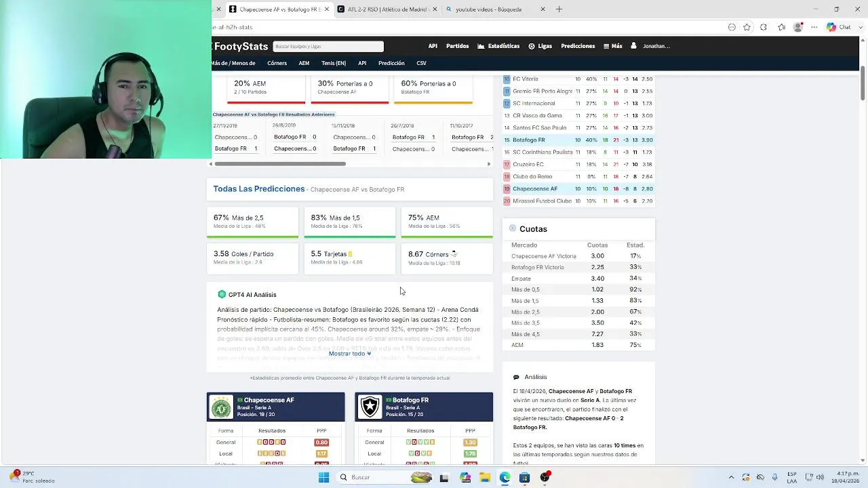Viewport: 868px width, 488px height.
Task: Open File Explorer from taskbar
Action: (x=485, y=477)
